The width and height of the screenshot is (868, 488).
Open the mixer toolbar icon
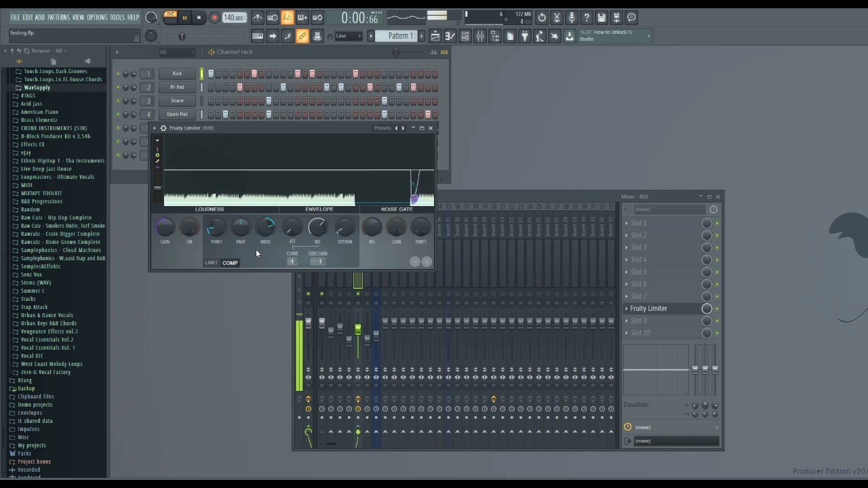tap(480, 36)
